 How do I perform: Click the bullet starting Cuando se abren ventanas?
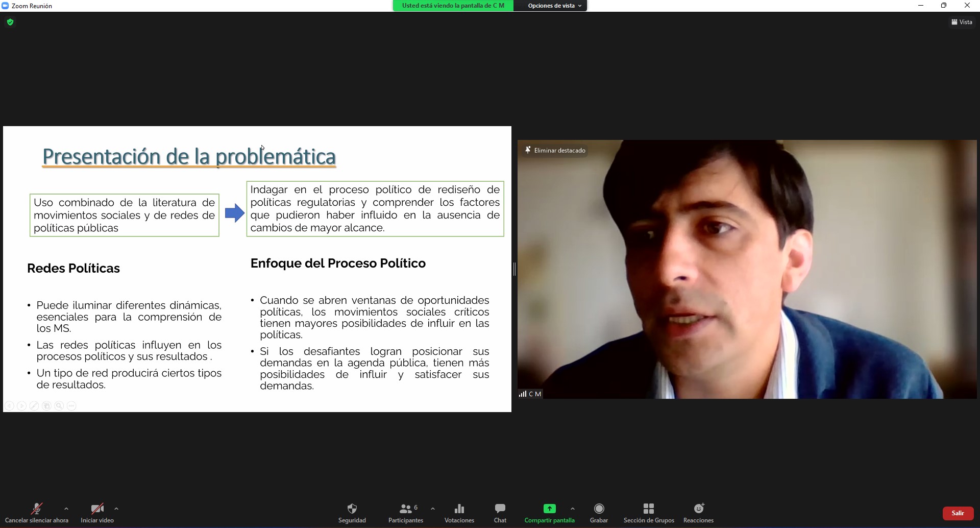point(374,317)
